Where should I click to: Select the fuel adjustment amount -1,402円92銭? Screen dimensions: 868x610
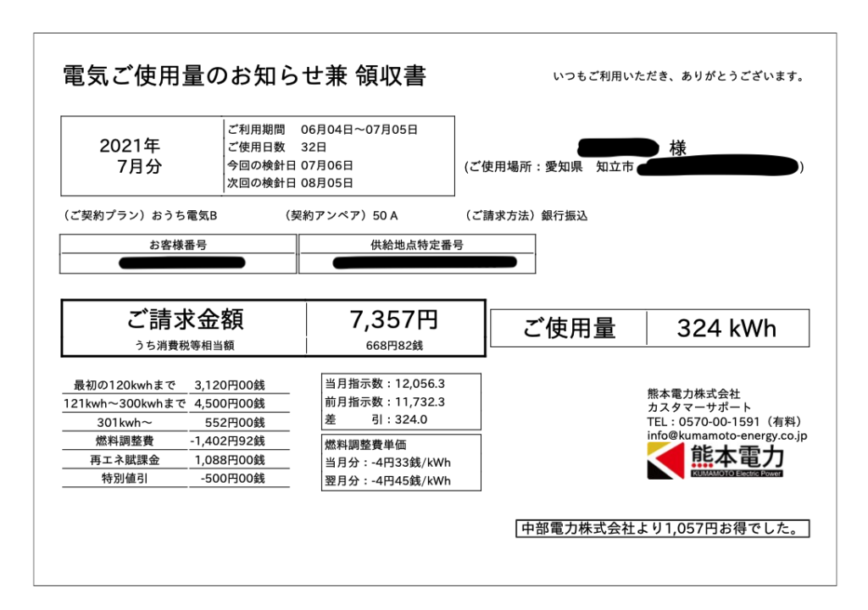coord(227,441)
